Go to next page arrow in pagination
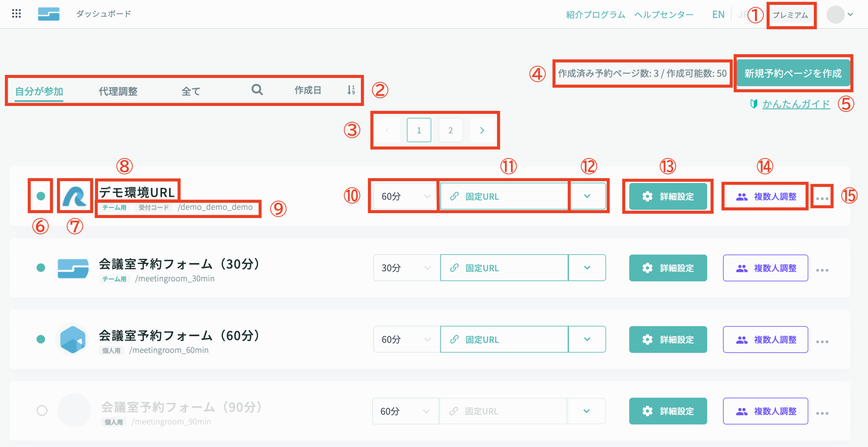Screen dimensions: 868x447 (x=482, y=130)
